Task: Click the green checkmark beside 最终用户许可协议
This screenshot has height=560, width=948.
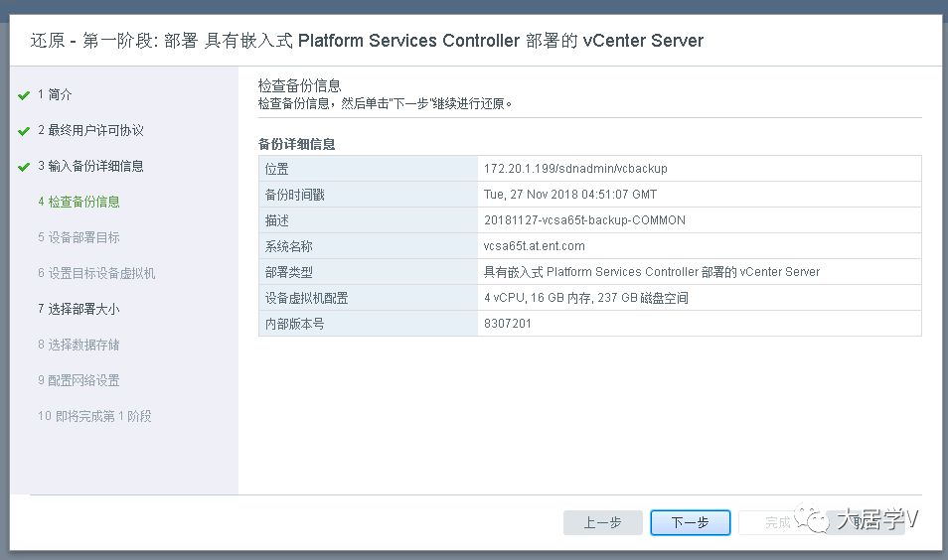Action: (x=24, y=131)
